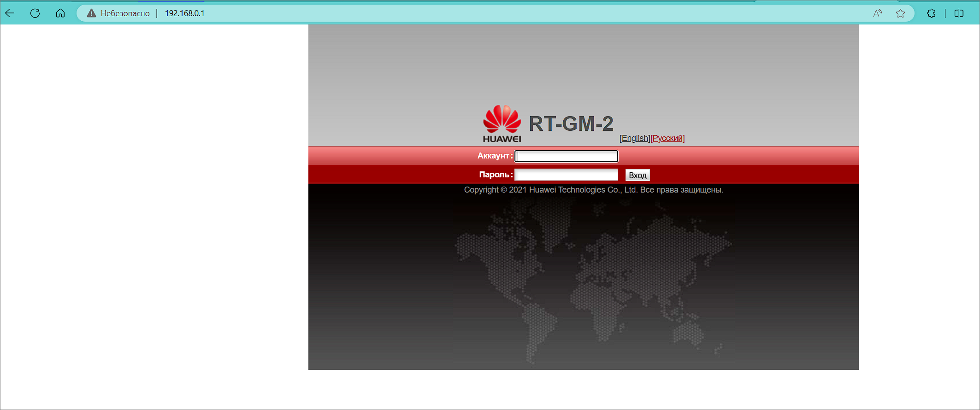980x410 pixels.
Task: Open the browser extensions menu
Action: click(x=932, y=13)
